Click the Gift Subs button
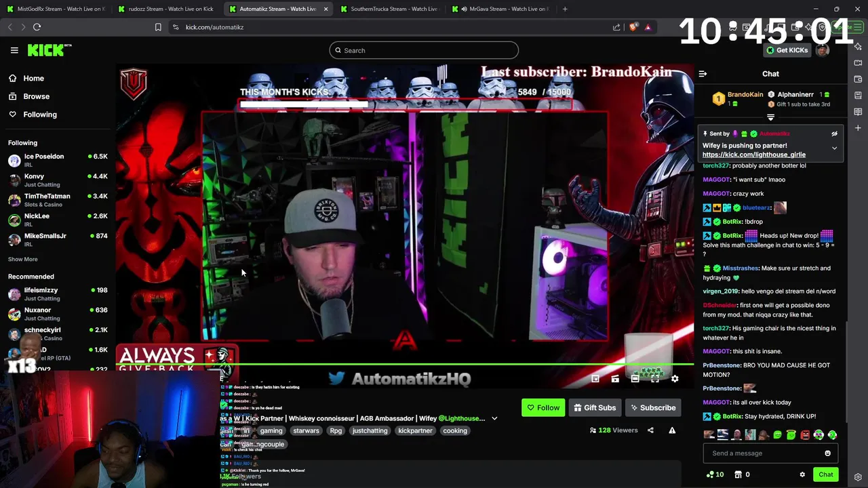This screenshot has width=868, height=488. pos(595,407)
